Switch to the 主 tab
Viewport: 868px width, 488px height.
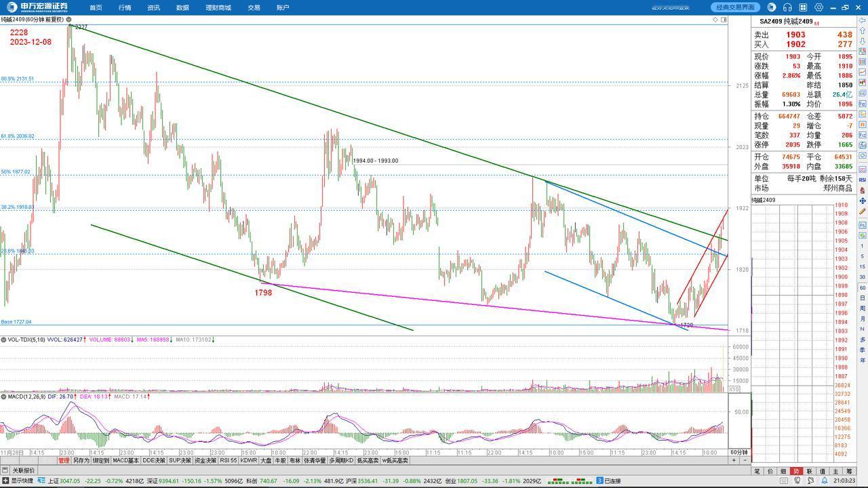click(835, 471)
